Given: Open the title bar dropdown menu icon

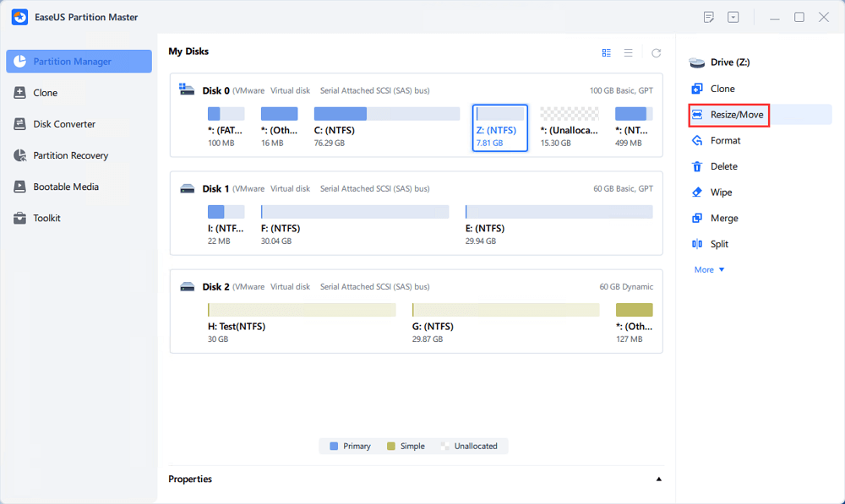Looking at the screenshot, I should (733, 17).
